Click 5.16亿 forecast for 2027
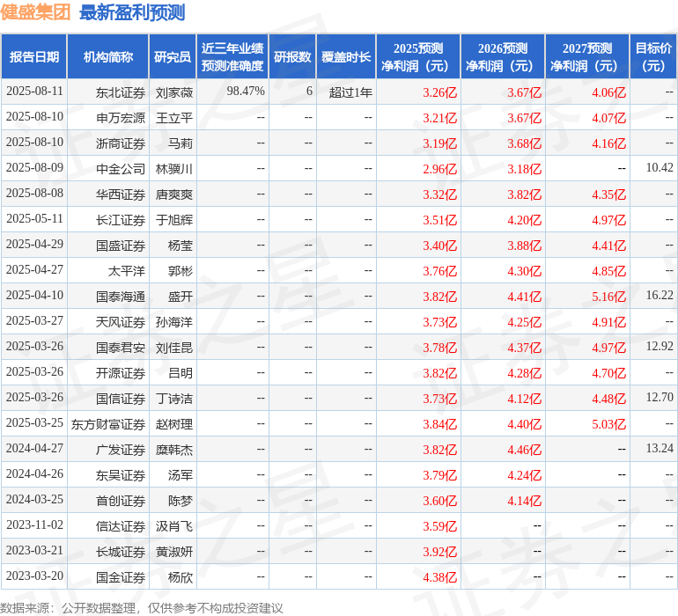 pos(608,297)
